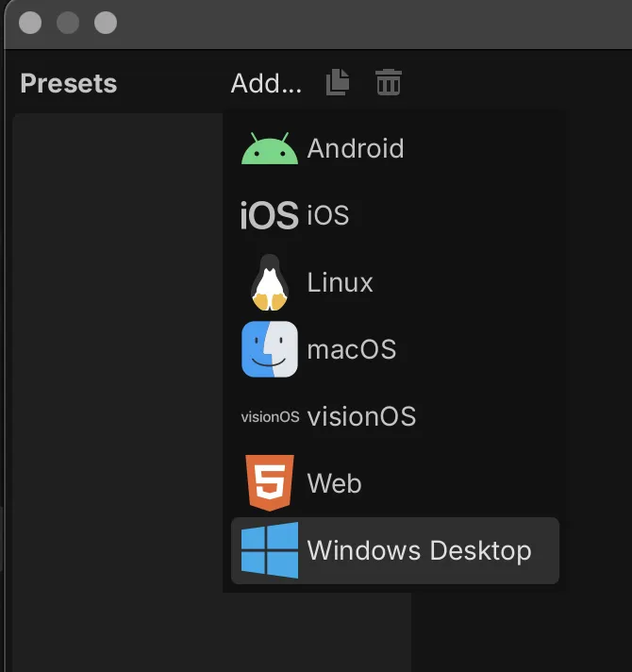The image size is (632, 672).
Task: Choose Windows Desktop platform
Action: click(395, 550)
